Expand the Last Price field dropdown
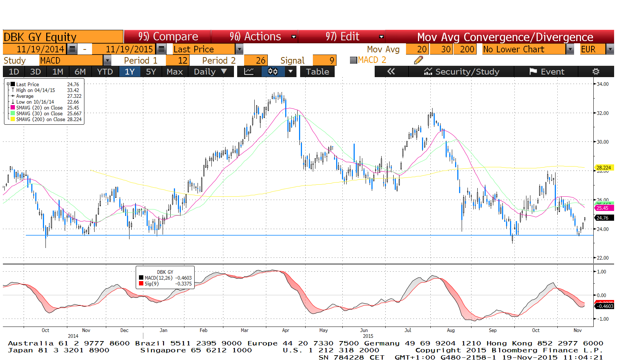The width and height of the screenshot is (617, 364). click(239, 49)
